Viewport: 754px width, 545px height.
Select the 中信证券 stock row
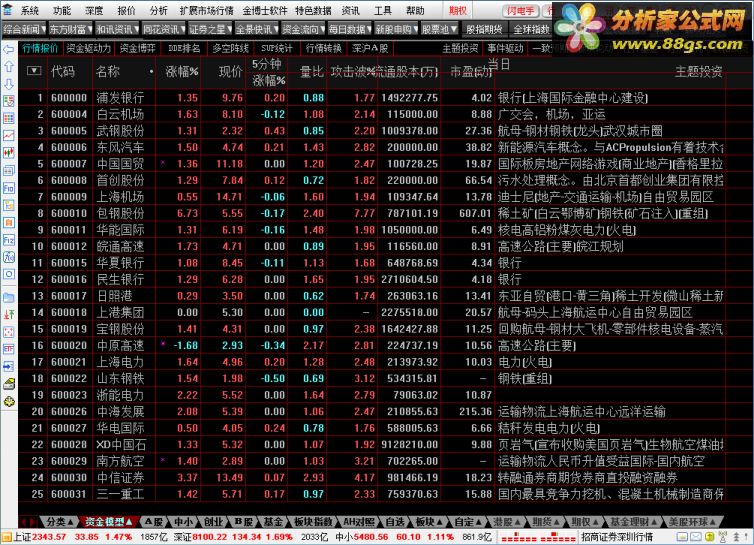point(371,477)
